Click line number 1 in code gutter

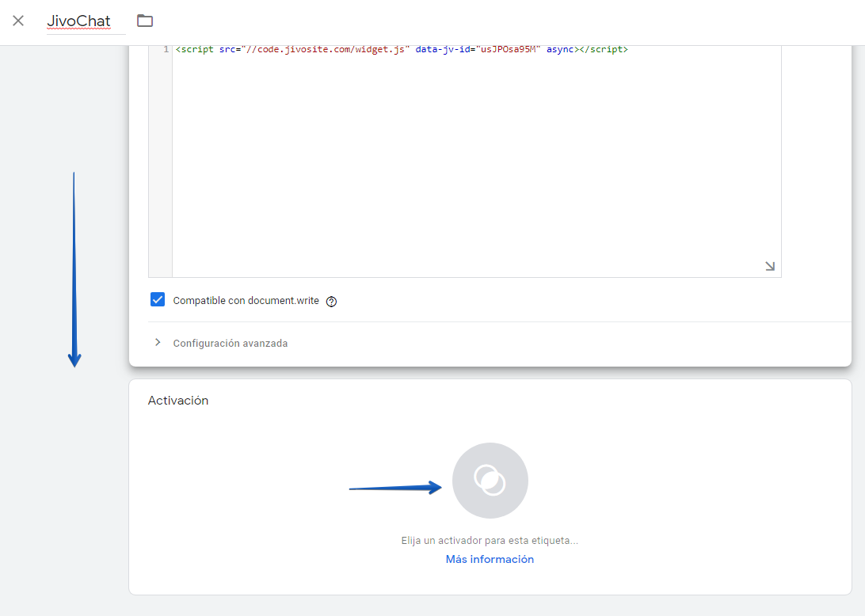[x=166, y=50]
